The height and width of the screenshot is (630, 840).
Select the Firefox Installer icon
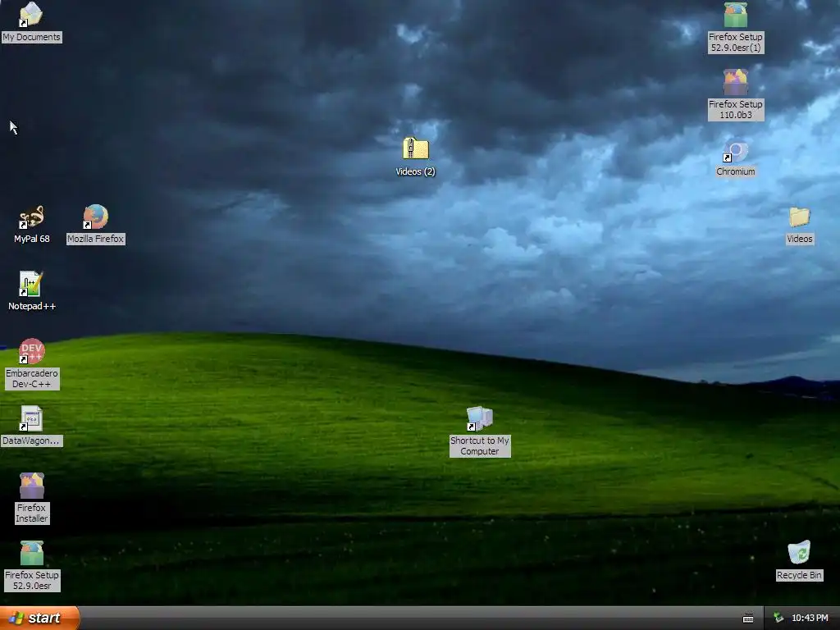32,486
